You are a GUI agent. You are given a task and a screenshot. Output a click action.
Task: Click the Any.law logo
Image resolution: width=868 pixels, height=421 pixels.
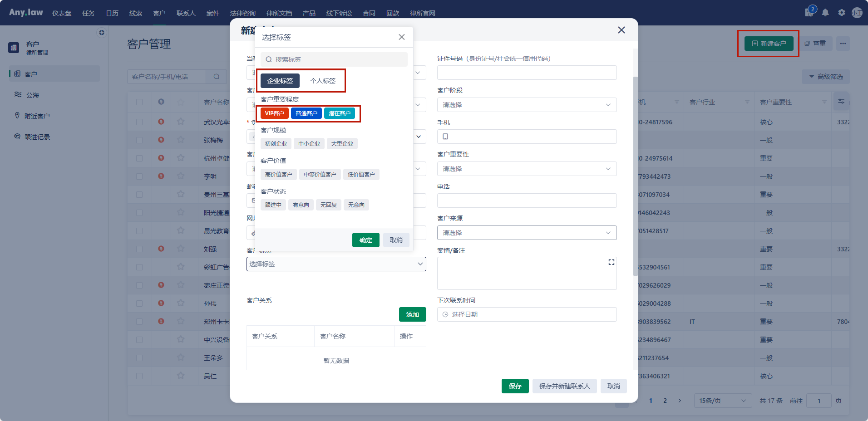[x=26, y=12]
